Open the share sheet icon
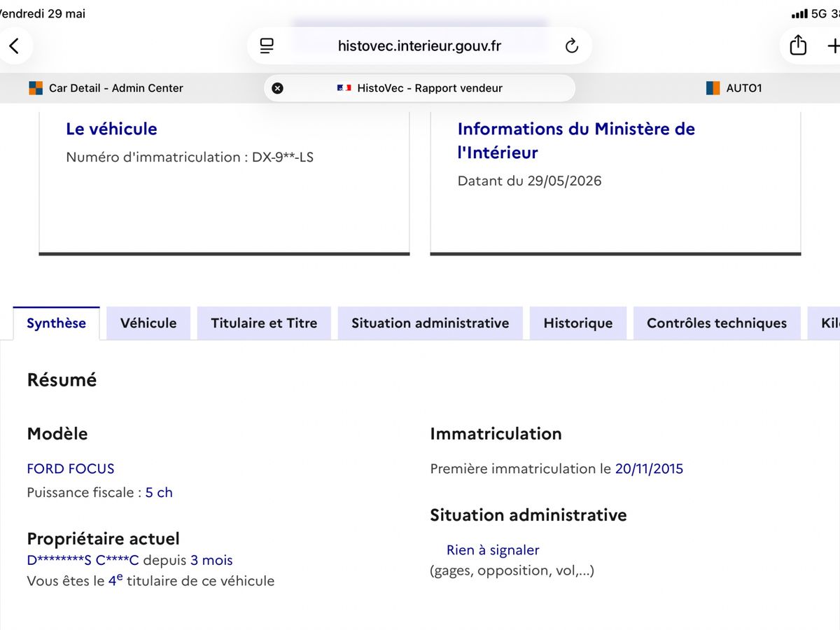Screen dimensions: 840x630 pyautogui.click(x=797, y=45)
